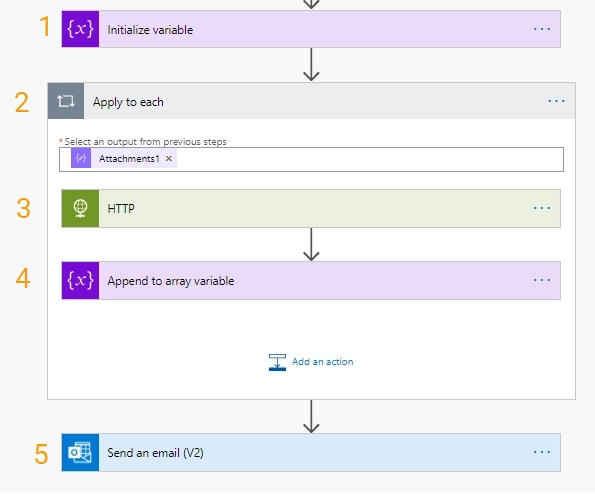Collapse the Apply to each header

tap(311, 101)
